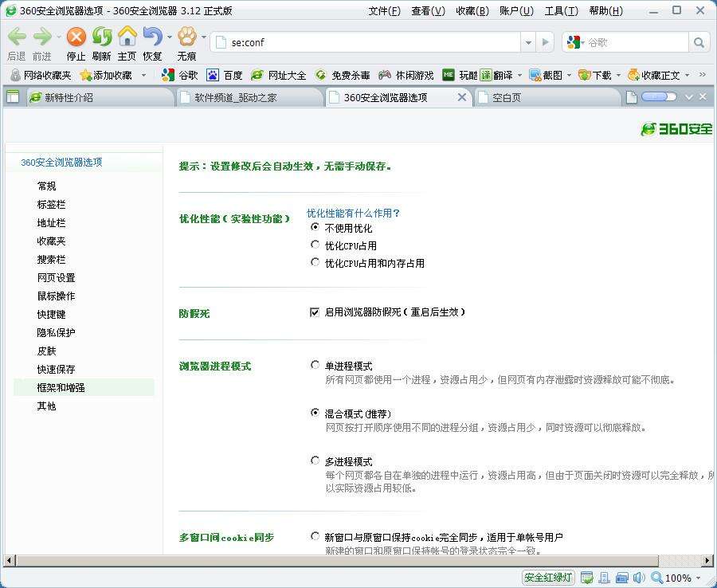Select 不使用优化 radio option
The image size is (717, 588).
pos(315,227)
